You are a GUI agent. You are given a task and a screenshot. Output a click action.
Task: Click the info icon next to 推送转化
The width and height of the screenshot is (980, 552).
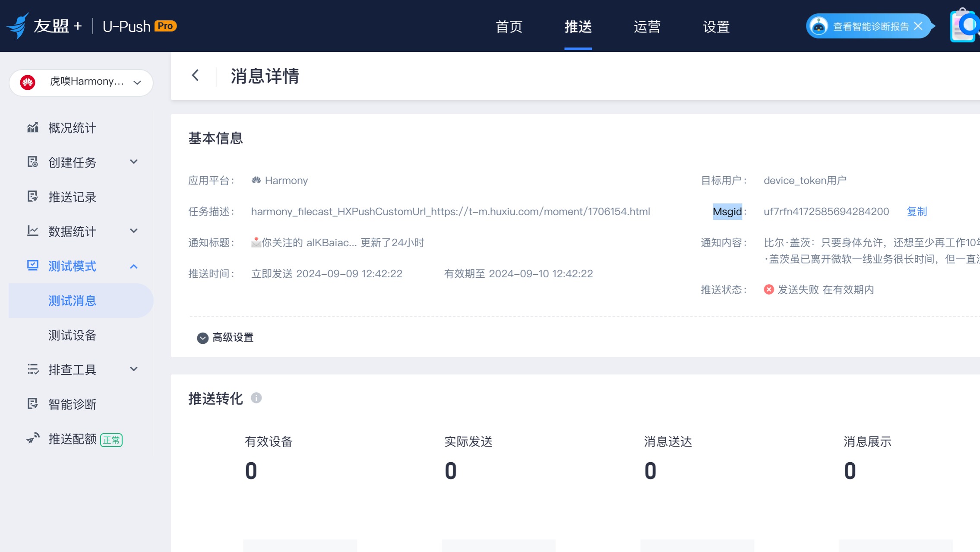[256, 398]
